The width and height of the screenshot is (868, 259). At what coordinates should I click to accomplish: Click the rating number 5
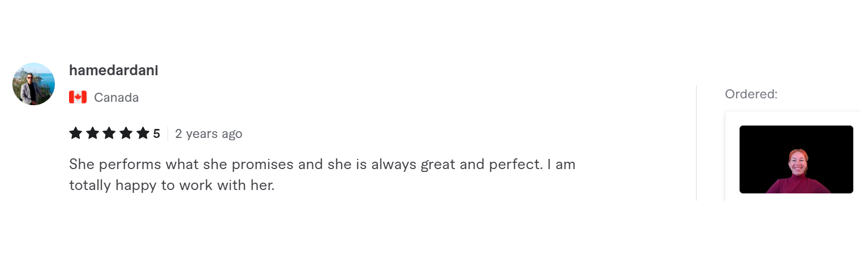click(x=157, y=134)
